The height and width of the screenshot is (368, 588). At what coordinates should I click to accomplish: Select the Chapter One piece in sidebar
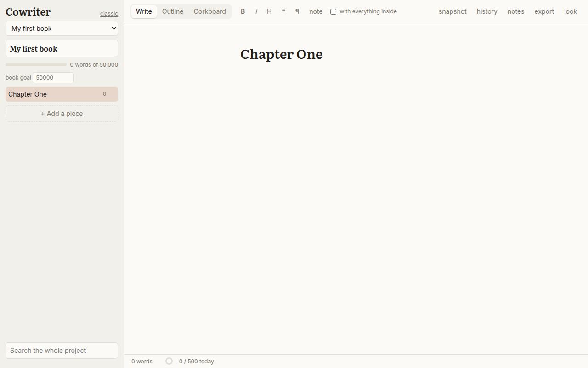(x=62, y=94)
